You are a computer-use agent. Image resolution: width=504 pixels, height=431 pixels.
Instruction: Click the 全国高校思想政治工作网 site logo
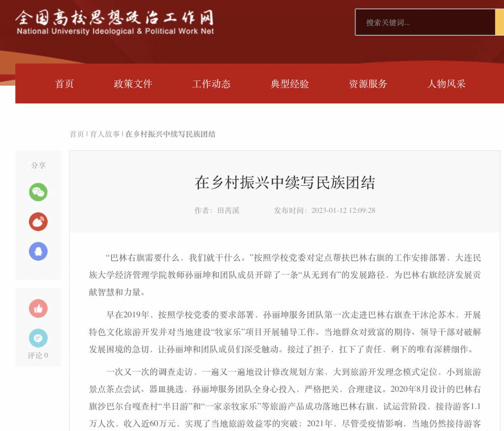pos(115,22)
